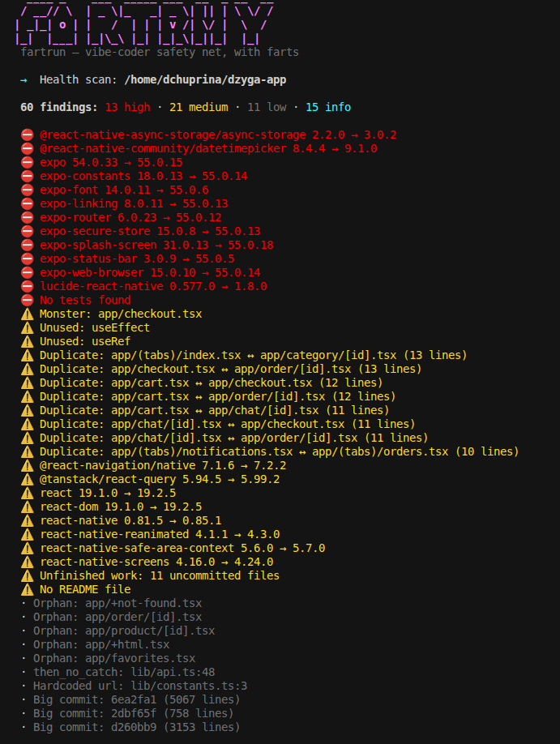Click the '13 high' count
The image size is (560, 744).
pos(128,107)
